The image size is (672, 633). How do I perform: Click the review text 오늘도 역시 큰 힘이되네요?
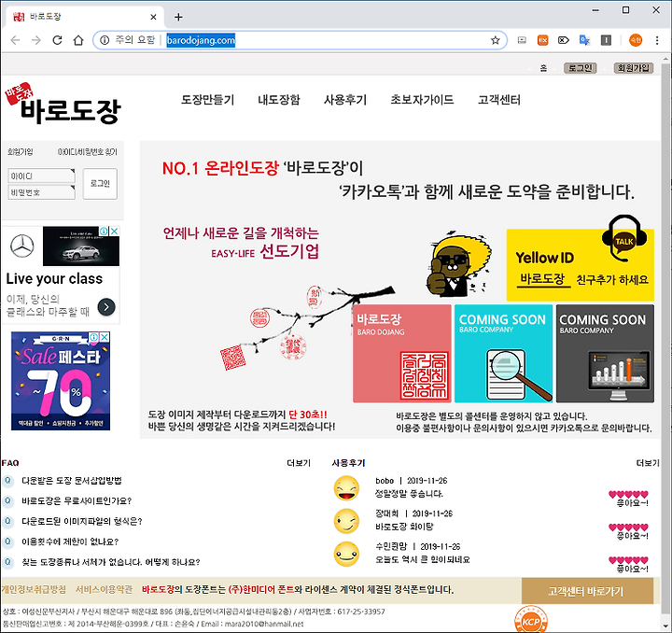pyautogui.click(x=423, y=559)
